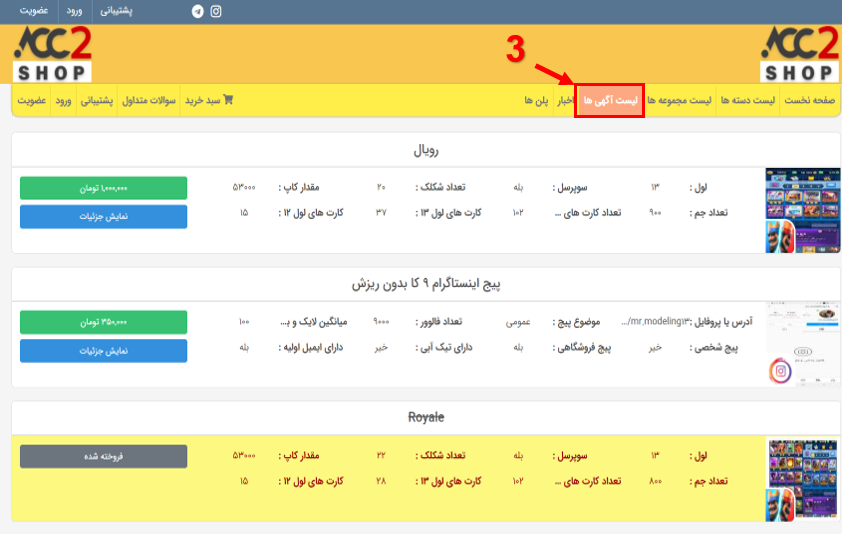Click the مقدار کاپ label in the Royale listing
Viewport: 842px width, 534px height.
[x=299, y=456]
